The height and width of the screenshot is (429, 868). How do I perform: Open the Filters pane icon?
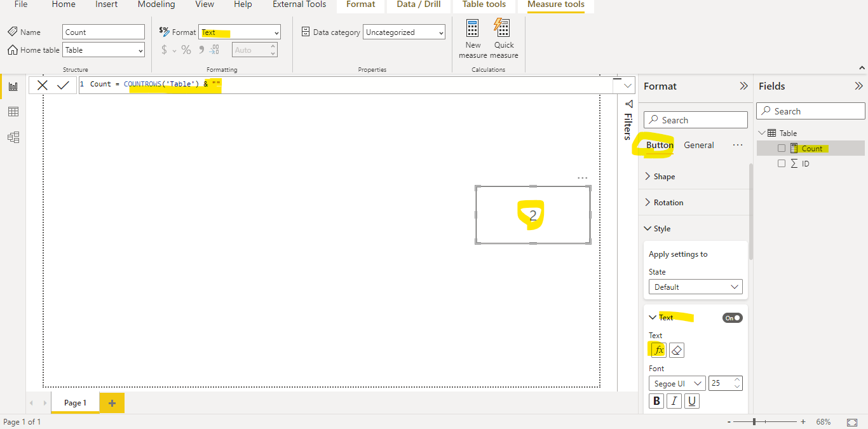(628, 104)
